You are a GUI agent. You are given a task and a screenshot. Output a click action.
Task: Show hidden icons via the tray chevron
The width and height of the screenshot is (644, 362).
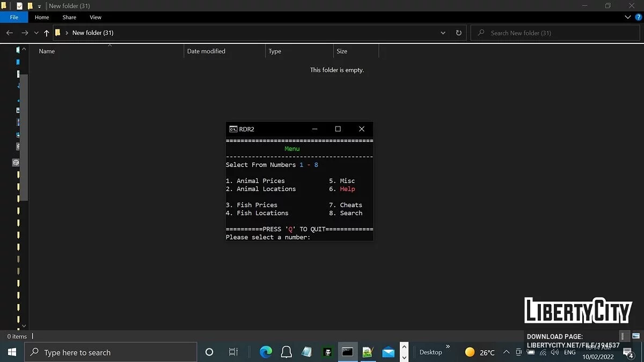point(506,352)
